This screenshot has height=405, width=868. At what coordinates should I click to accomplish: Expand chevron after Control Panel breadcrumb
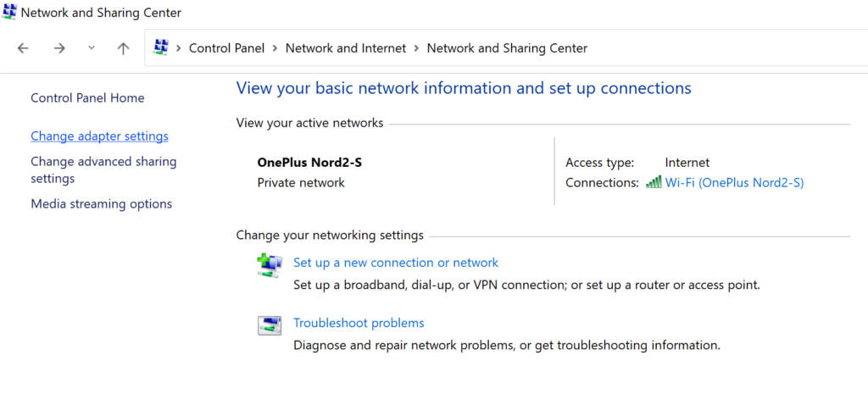click(275, 48)
